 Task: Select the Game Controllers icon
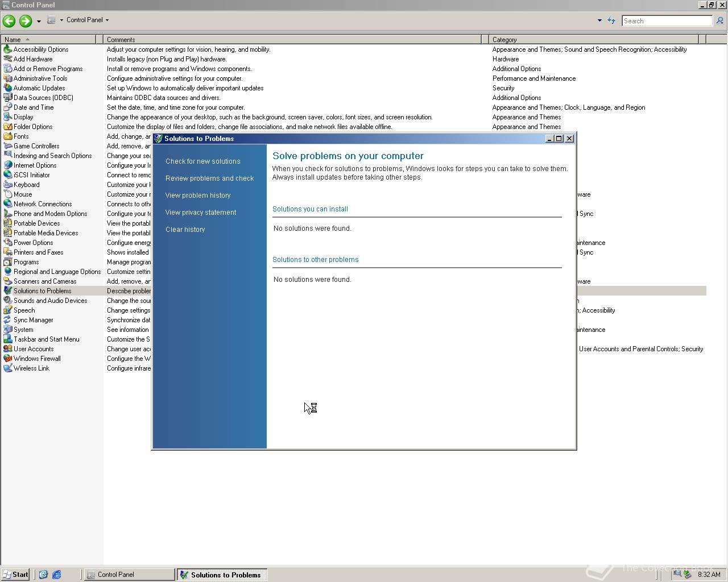coord(8,146)
